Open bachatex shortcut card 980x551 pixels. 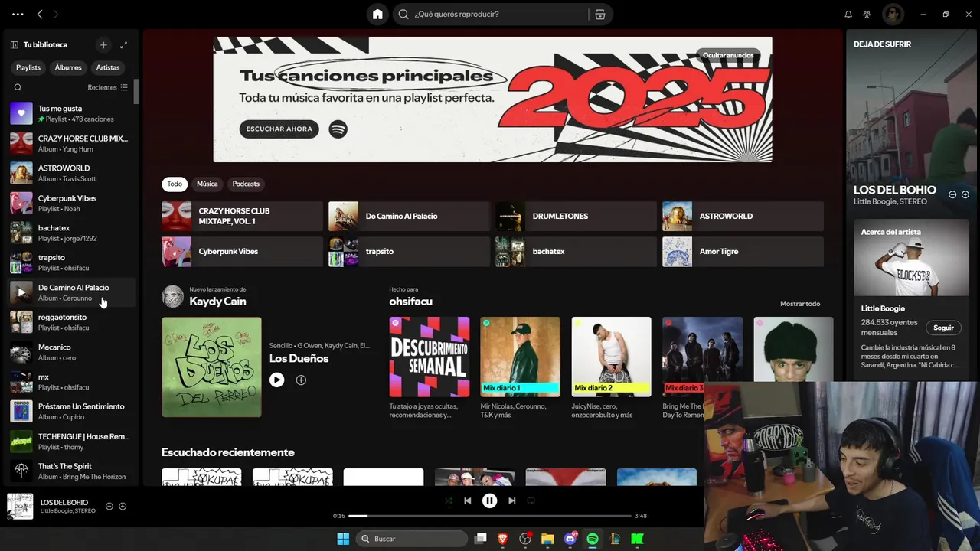pos(576,251)
